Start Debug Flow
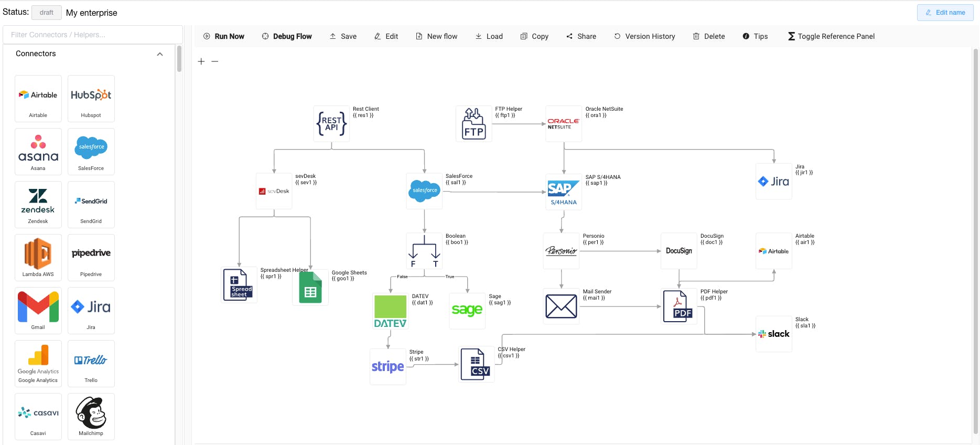The height and width of the screenshot is (445, 980). (x=287, y=36)
